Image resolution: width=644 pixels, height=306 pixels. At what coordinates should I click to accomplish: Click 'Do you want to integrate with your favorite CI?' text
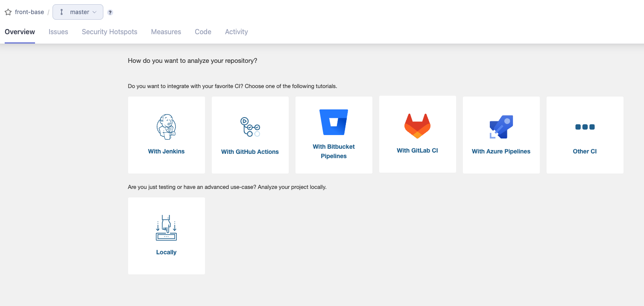(x=186, y=86)
